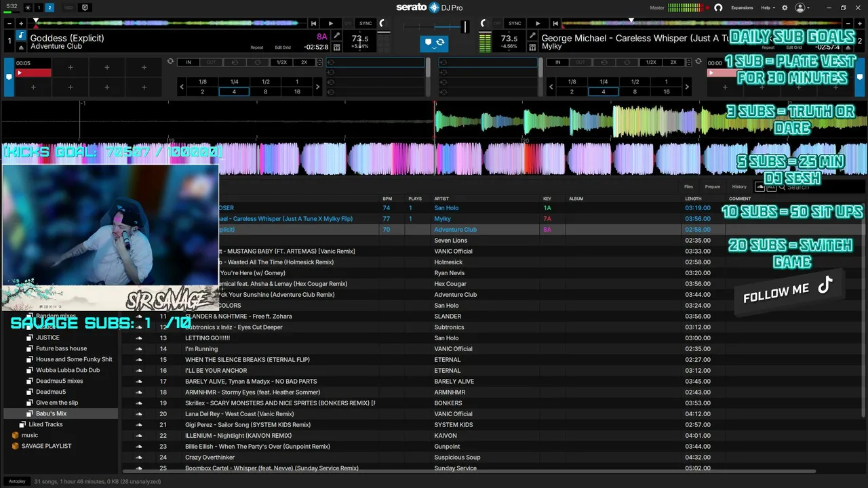
Task: Toggle key lock note icon on deck 1
Action: click(x=21, y=36)
